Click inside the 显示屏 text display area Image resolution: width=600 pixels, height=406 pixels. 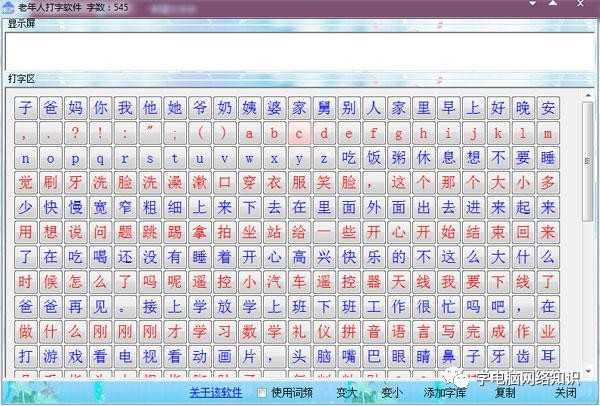coord(298,50)
